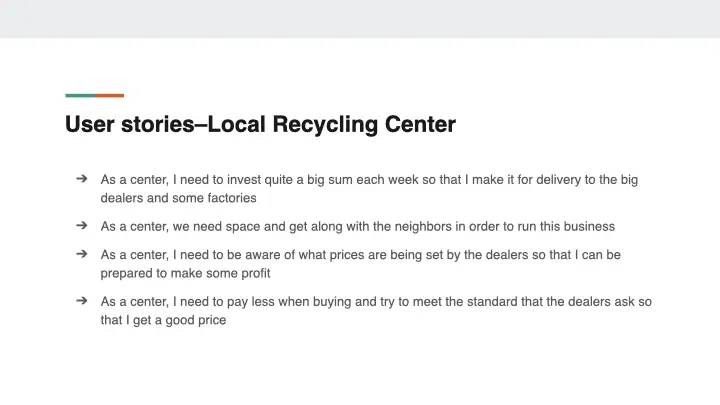Image resolution: width=720 pixels, height=405 pixels.
Task: Click the arrow bullet beside the invest story
Action: [x=81, y=180]
